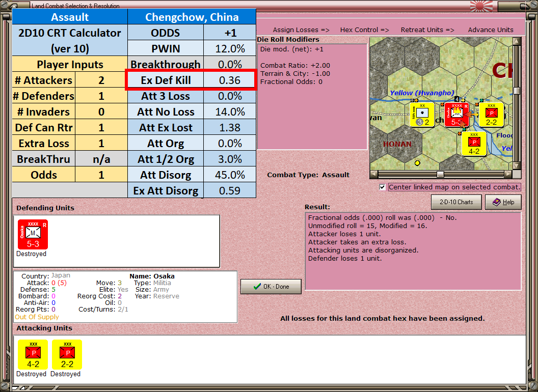Open the 2-D-10 Charts

[456, 202]
